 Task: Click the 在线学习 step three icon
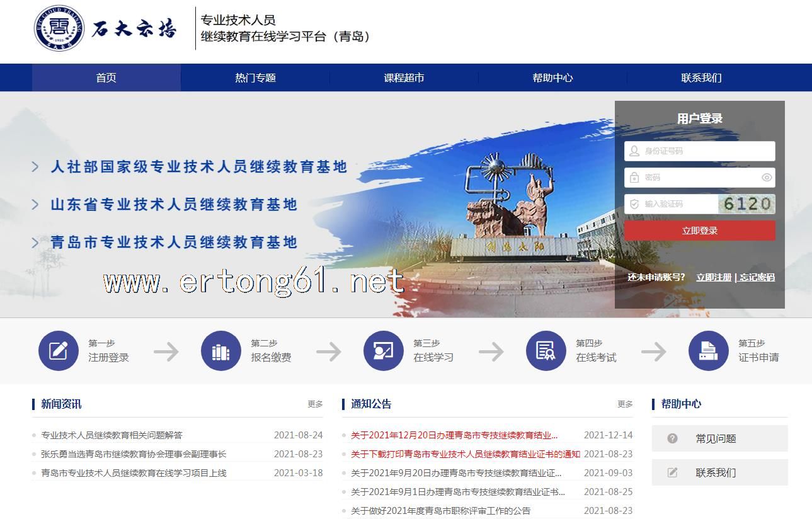point(383,351)
